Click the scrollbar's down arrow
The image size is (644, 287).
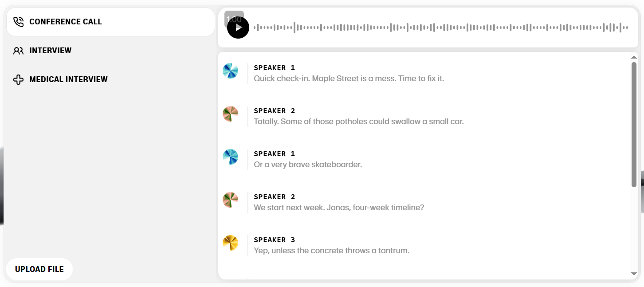(633, 274)
